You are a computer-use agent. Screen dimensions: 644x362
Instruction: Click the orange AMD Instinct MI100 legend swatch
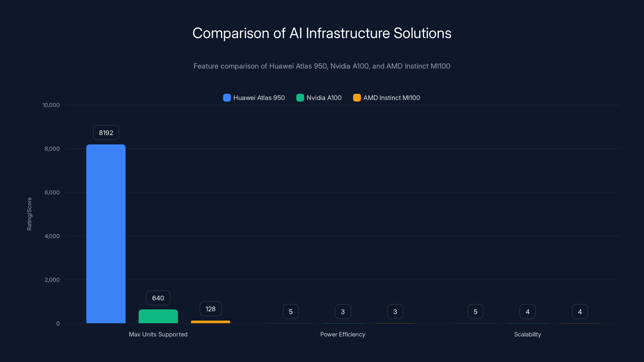tap(357, 98)
